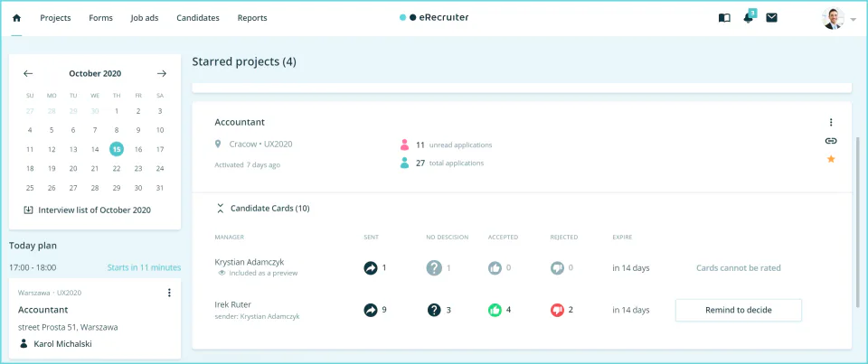Viewport: 868px width, 364px height.
Task: Click Irek Ruter accepted thumbs-up icon
Action: tap(495, 310)
